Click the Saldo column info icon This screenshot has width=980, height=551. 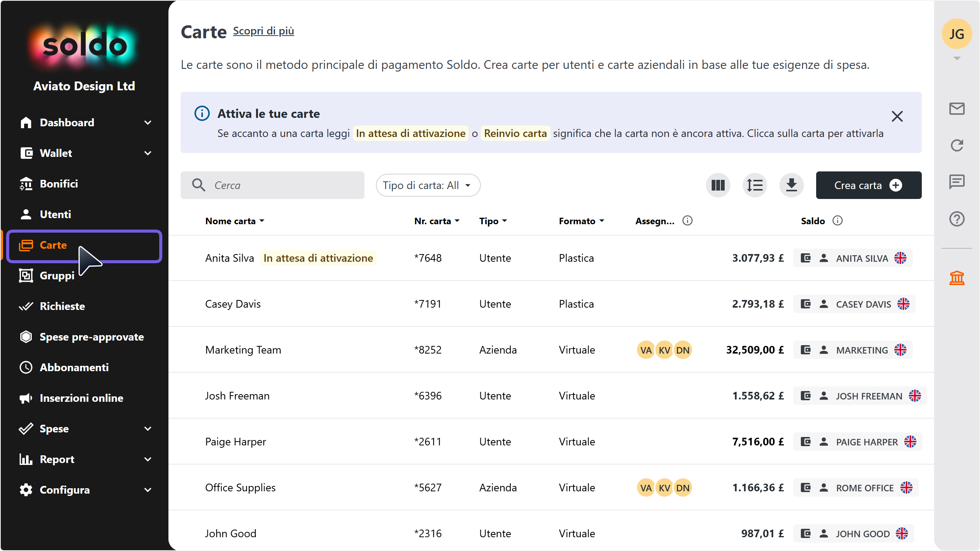point(838,221)
